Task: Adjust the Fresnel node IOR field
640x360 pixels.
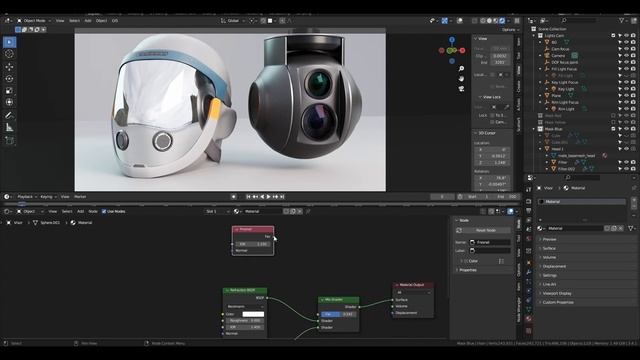Action: click(x=253, y=244)
